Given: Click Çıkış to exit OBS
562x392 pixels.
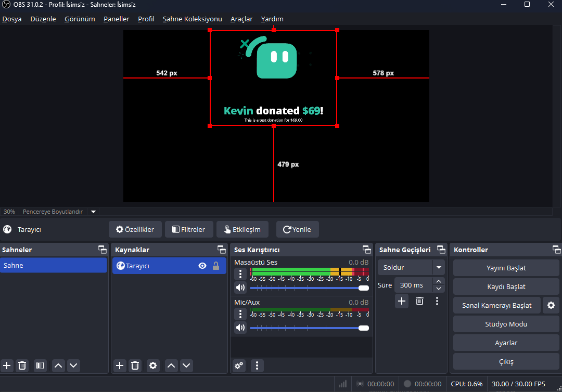Looking at the screenshot, I should [506, 361].
